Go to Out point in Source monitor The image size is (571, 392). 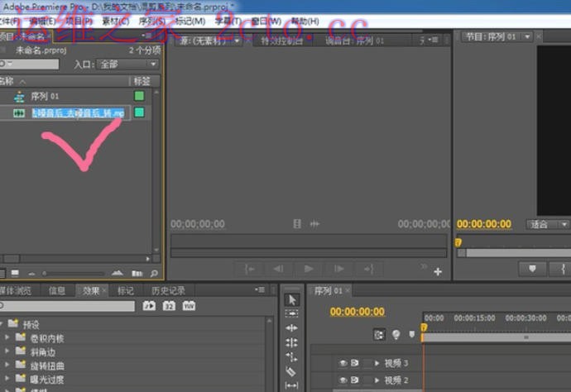(x=368, y=269)
